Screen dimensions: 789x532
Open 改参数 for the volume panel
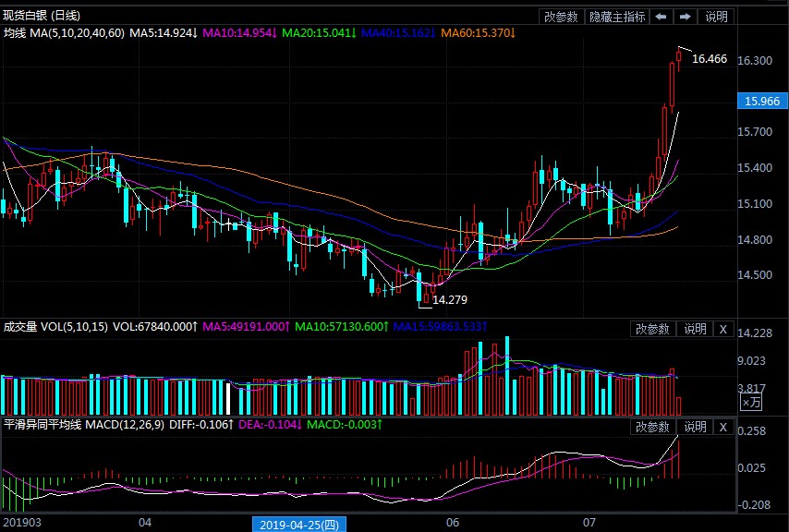coord(653,329)
